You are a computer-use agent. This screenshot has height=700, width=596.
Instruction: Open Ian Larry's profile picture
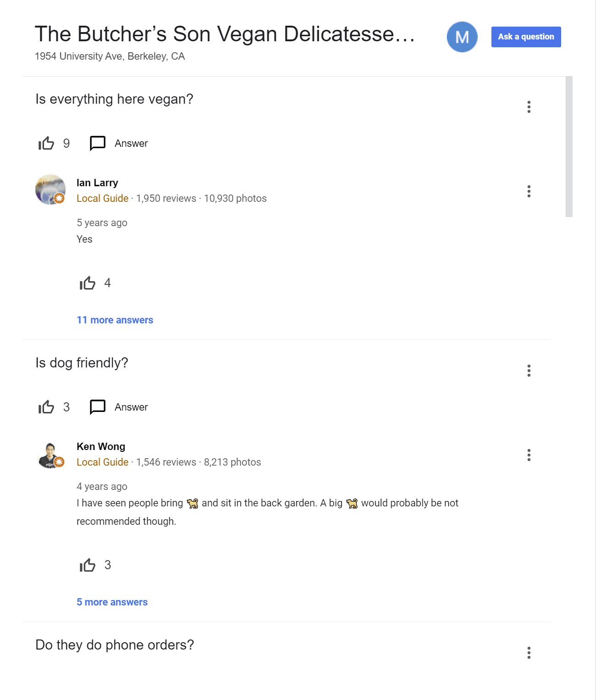point(50,189)
